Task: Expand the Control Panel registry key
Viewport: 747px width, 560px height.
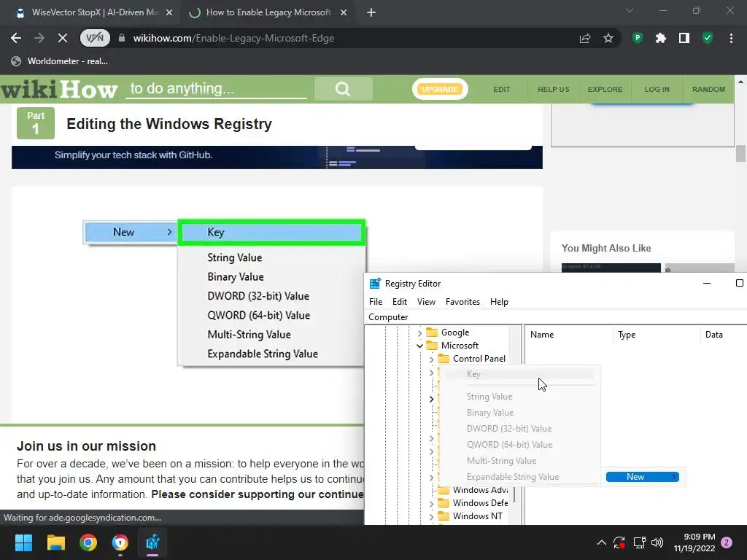Action: point(432,359)
